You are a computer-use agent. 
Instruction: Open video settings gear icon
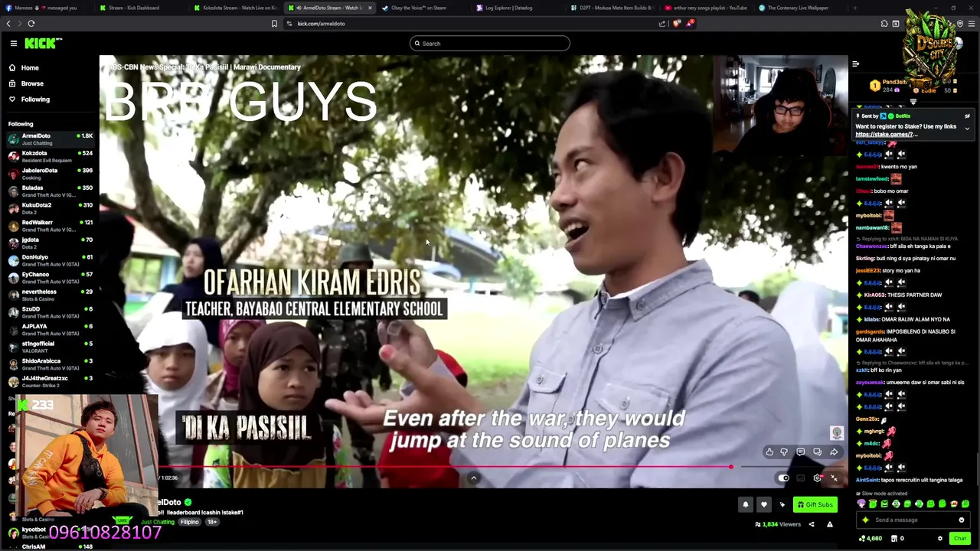(x=818, y=478)
